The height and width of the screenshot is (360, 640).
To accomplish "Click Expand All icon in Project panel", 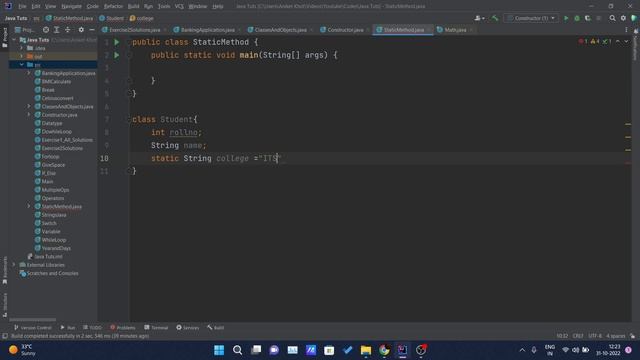I will click(57, 30).
